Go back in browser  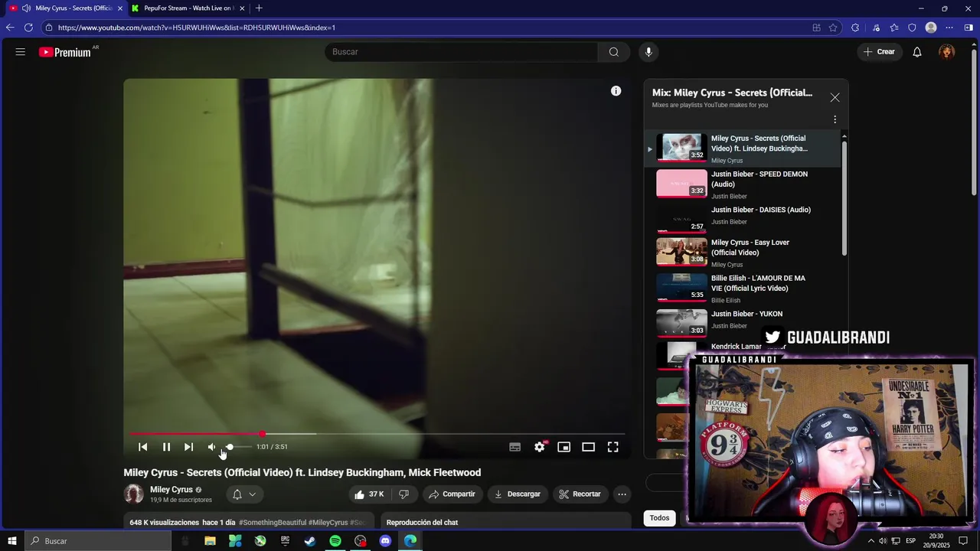10,28
